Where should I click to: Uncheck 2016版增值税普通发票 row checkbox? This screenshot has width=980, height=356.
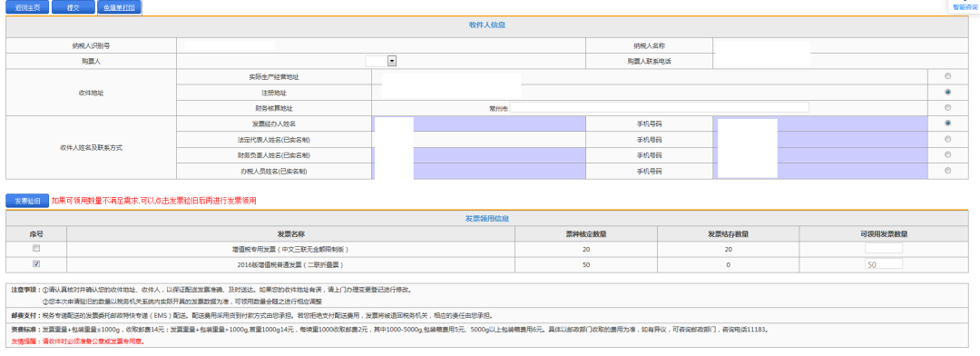pyautogui.click(x=36, y=264)
